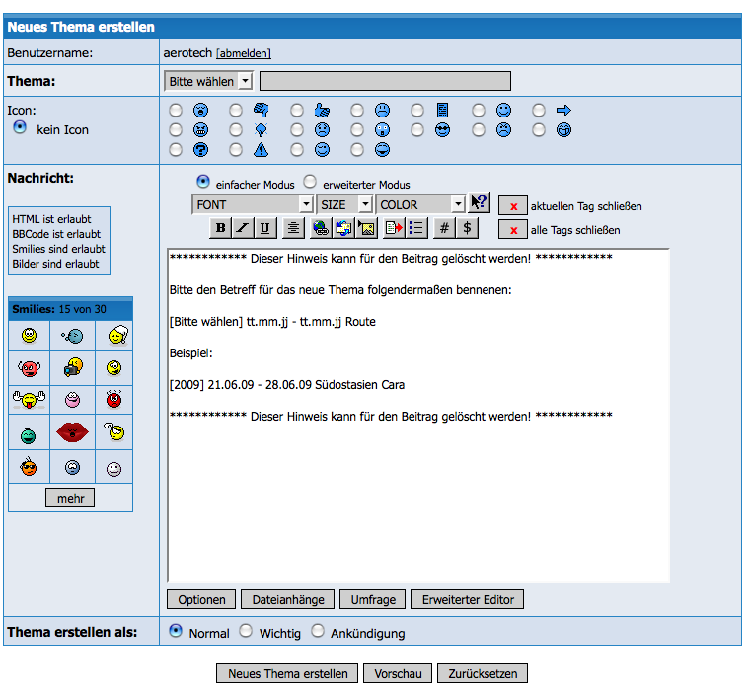Click the insert hyperlink globe icon
This screenshot has height=700, width=750.
(x=320, y=228)
